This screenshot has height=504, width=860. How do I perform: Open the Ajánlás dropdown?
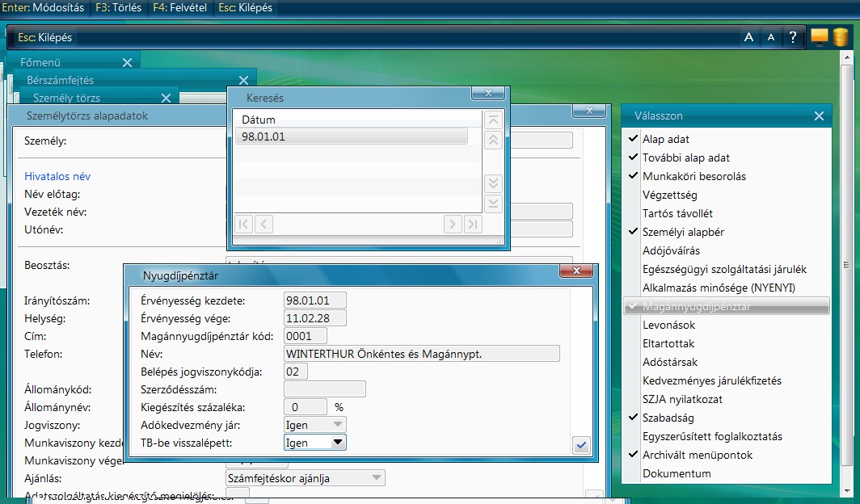tap(377, 477)
